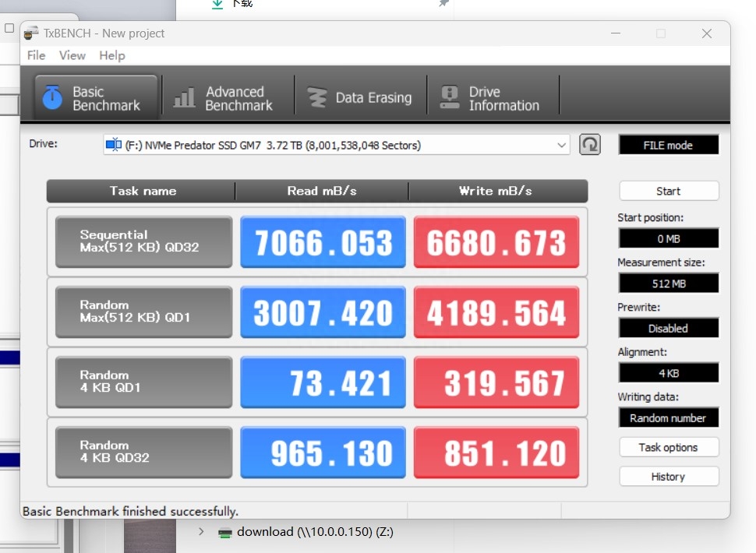Click the pin icon in background window
The image size is (756, 553).
coord(443,3)
